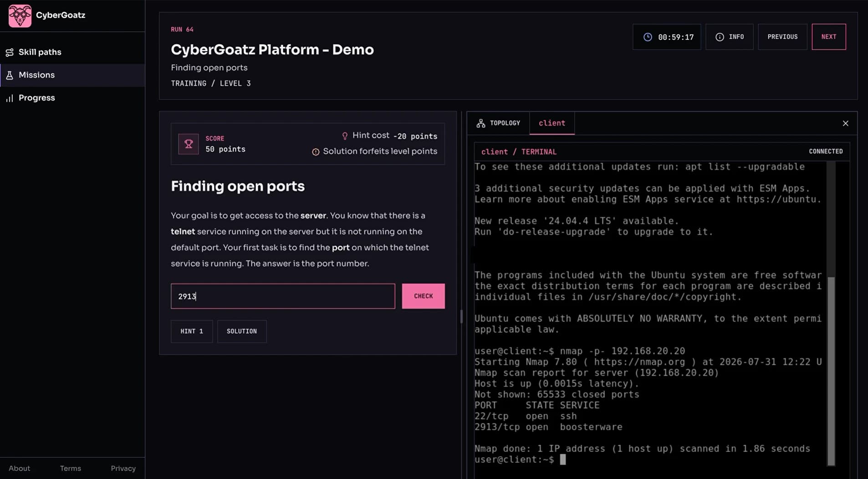868x479 pixels.
Task: Click the '22/tcp open ssh' terminal line
Action: (x=526, y=416)
